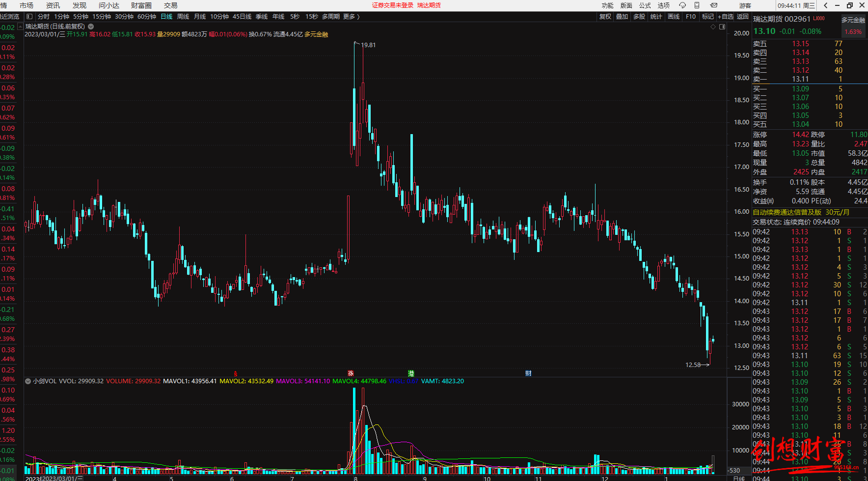Viewport: 868px width, 481px height.
Task: Switch to 30分钟 period tab
Action: (x=124, y=17)
